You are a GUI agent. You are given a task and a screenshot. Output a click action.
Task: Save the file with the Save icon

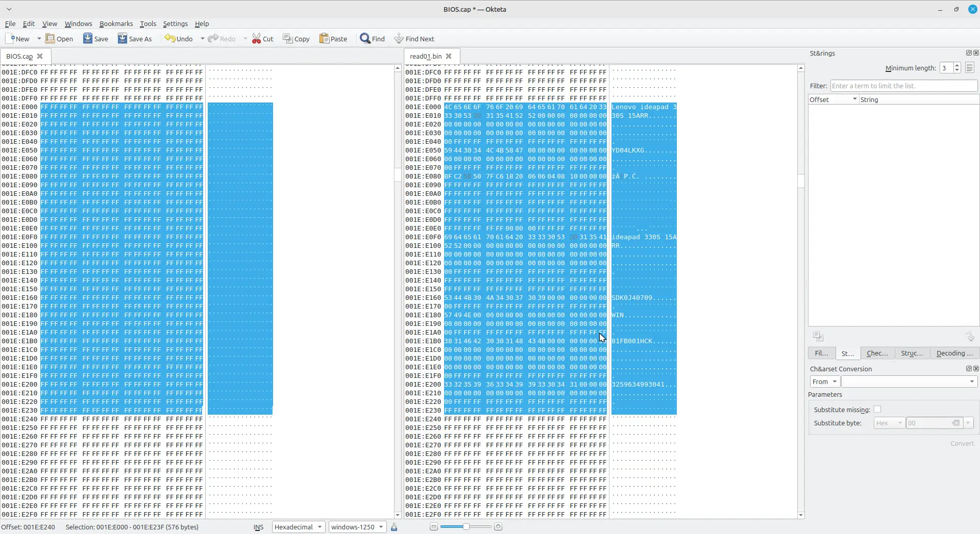(96, 39)
